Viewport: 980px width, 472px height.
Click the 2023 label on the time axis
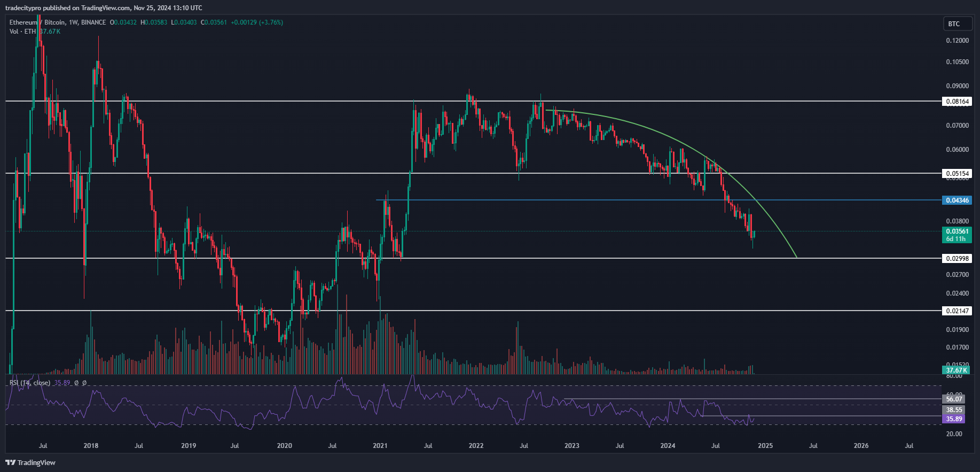click(x=572, y=445)
